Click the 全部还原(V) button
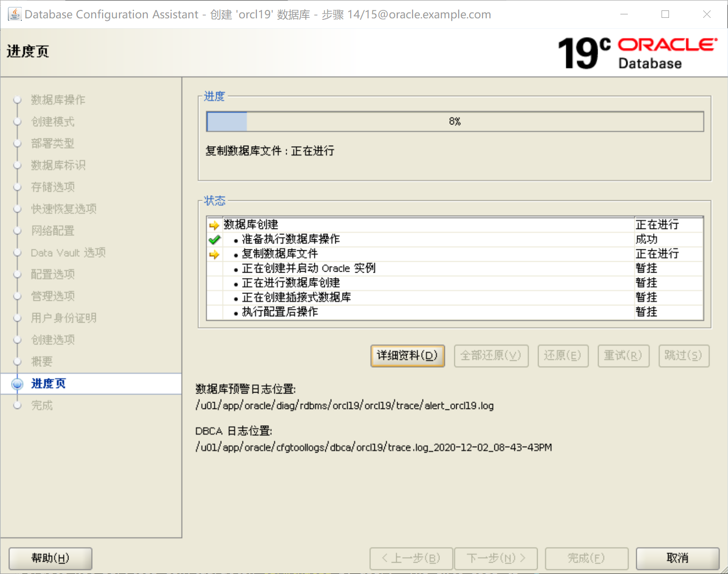 [491, 356]
